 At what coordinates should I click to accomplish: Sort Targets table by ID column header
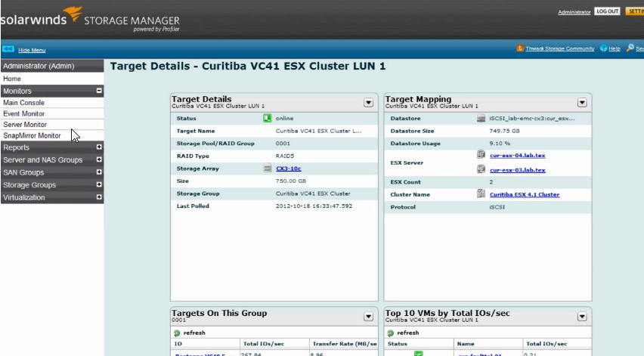click(x=206, y=344)
